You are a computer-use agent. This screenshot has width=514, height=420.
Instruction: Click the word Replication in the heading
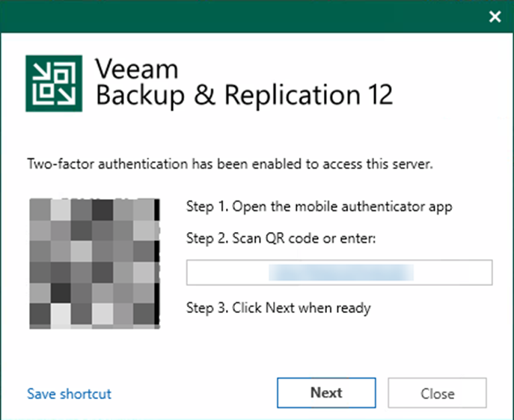click(293, 95)
